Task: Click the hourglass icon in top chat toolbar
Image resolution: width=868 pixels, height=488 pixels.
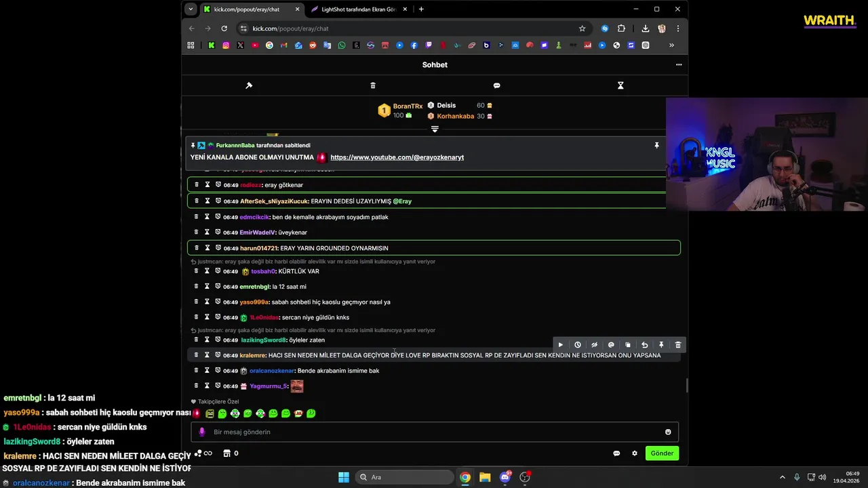Action: (x=620, y=85)
